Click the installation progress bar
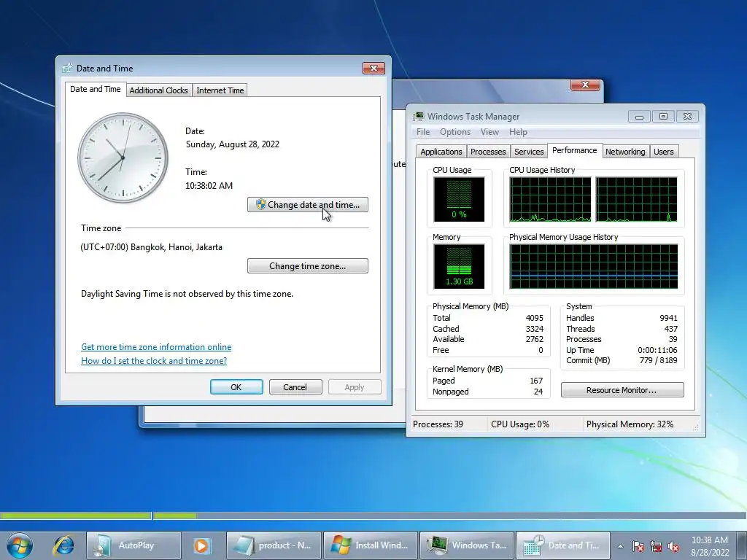Viewport: 747px width, 560px height. 373,516
